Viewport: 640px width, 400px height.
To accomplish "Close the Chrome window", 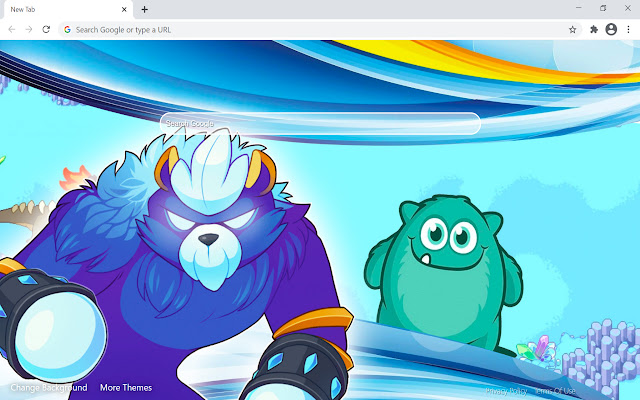I will coord(628,8).
